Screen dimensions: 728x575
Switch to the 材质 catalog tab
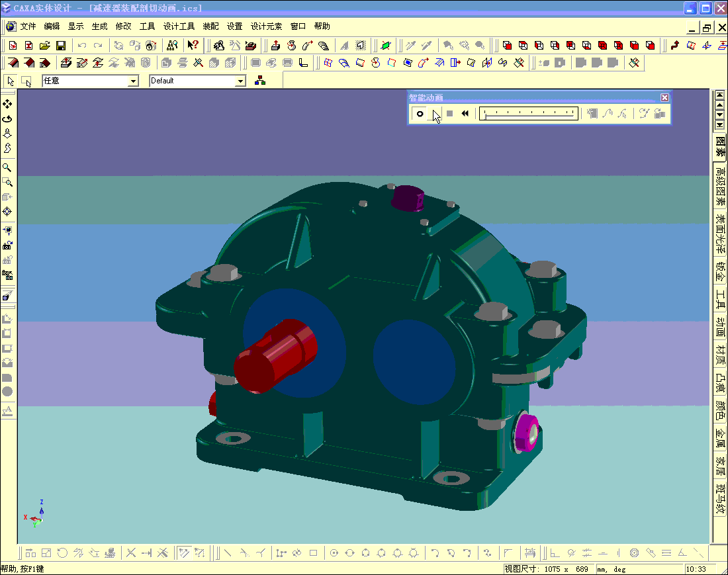tap(719, 355)
